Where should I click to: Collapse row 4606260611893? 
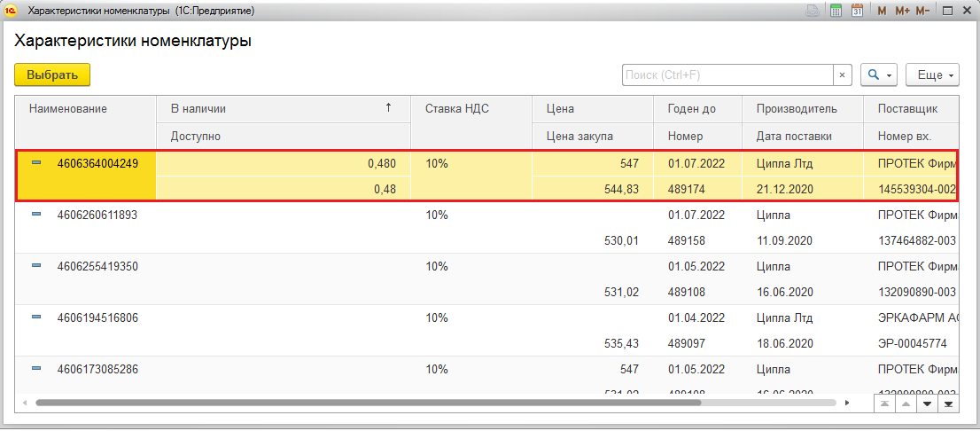[x=36, y=215]
